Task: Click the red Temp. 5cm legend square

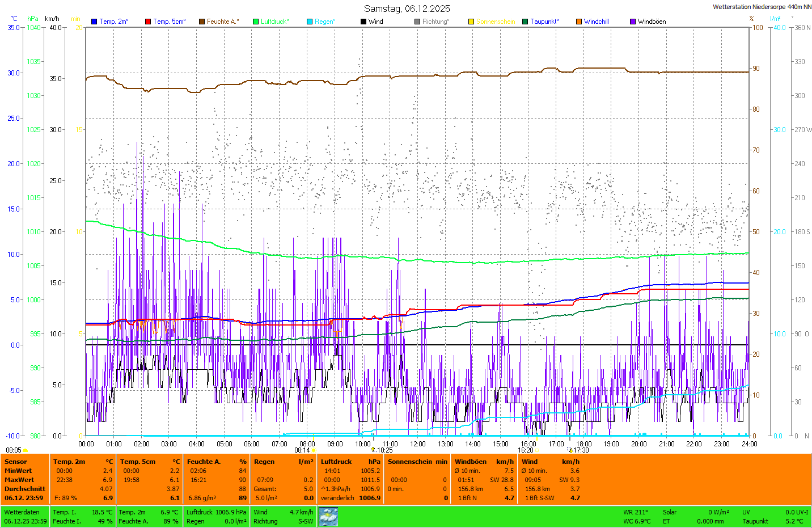Action: [148, 22]
